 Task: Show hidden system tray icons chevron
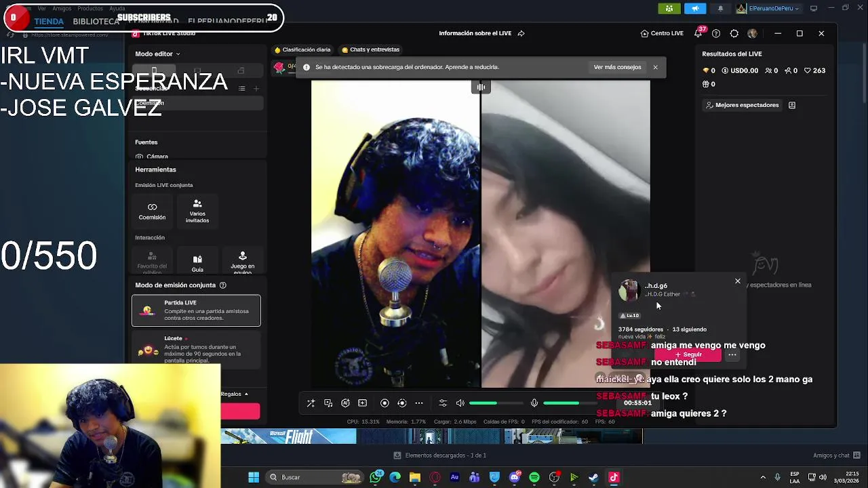[763, 477]
